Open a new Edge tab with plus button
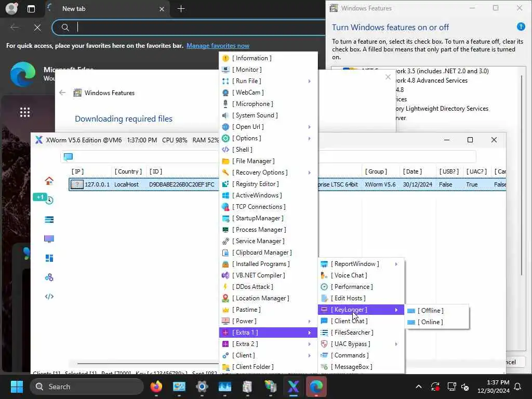Screen dimensions: 532x399 (181, 9)
